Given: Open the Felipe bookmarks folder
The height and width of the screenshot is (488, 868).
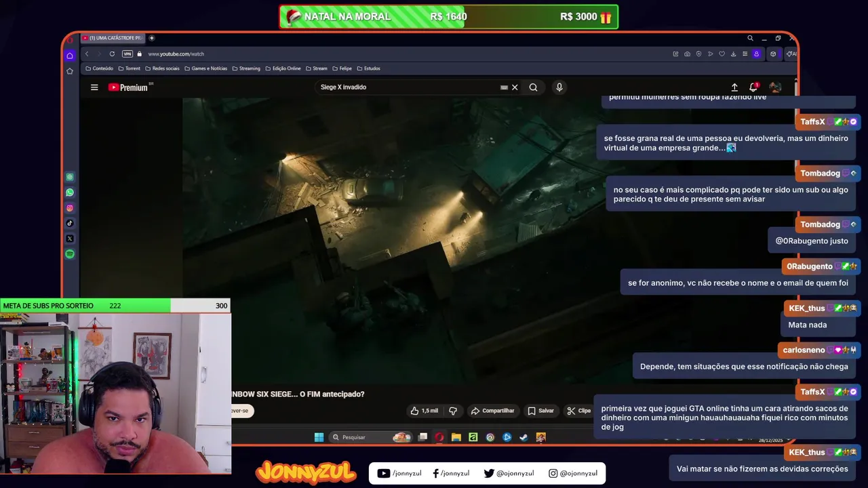Looking at the screenshot, I should click(342, 68).
